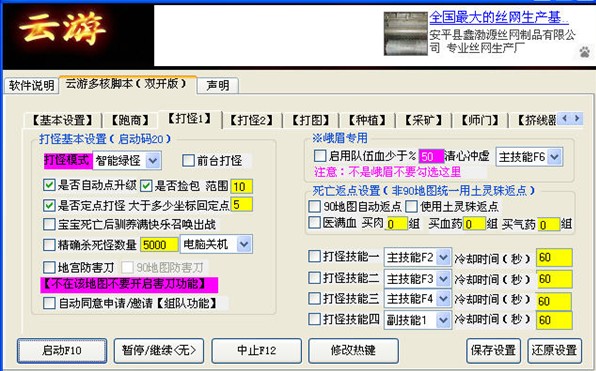Image resolution: width=596 pixels, height=371 pixels.
Task: Enable 90地图自动返点 checkbox
Action: click(x=314, y=206)
